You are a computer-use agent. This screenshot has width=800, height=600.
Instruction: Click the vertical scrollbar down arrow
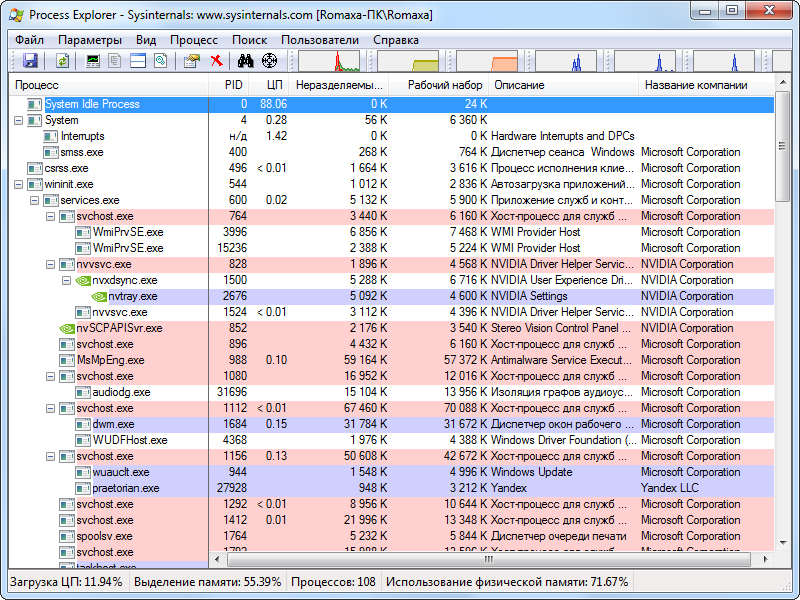click(783, 543)
